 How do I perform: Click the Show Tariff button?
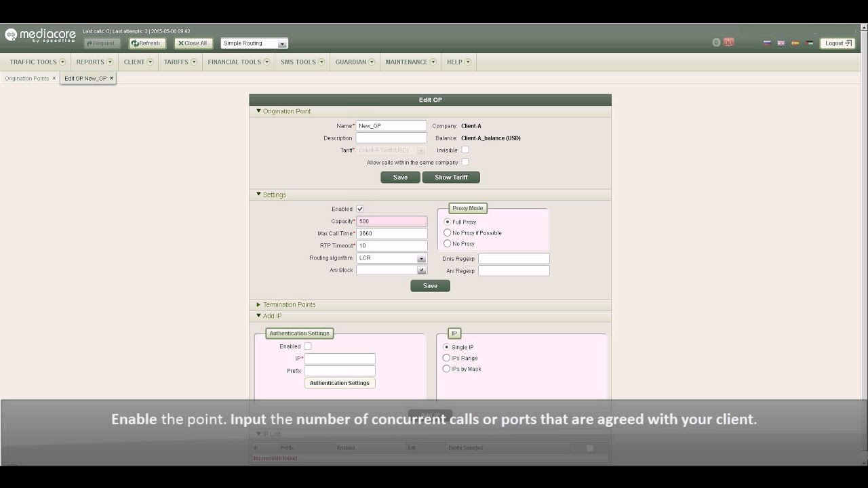tap(451, 177)
